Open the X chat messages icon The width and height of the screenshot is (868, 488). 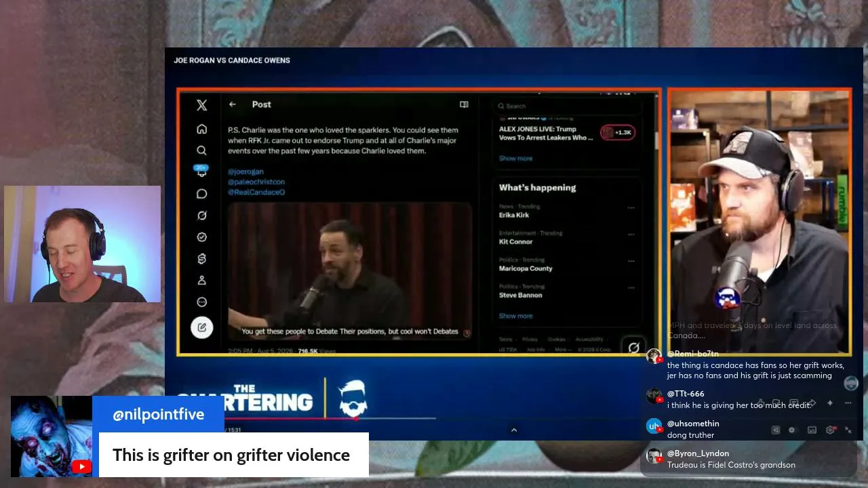pos(201,194)
